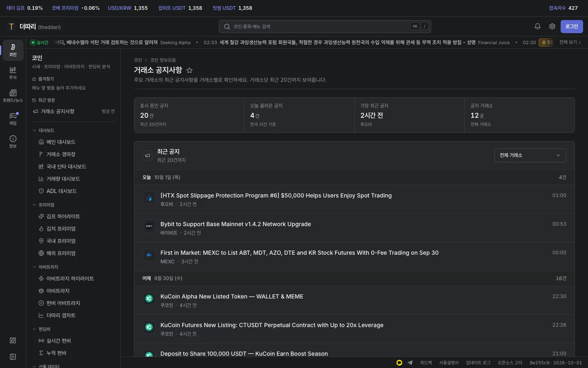The image size is (588, 368).
Task: Click the MEXC logo on the First in Market notice
Action: point(149,255)
